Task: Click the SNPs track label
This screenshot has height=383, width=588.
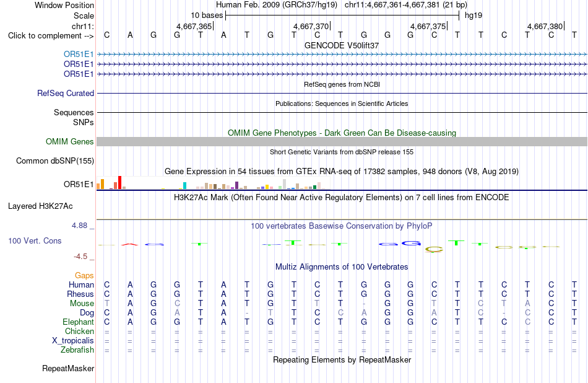Action: point(84,123)
